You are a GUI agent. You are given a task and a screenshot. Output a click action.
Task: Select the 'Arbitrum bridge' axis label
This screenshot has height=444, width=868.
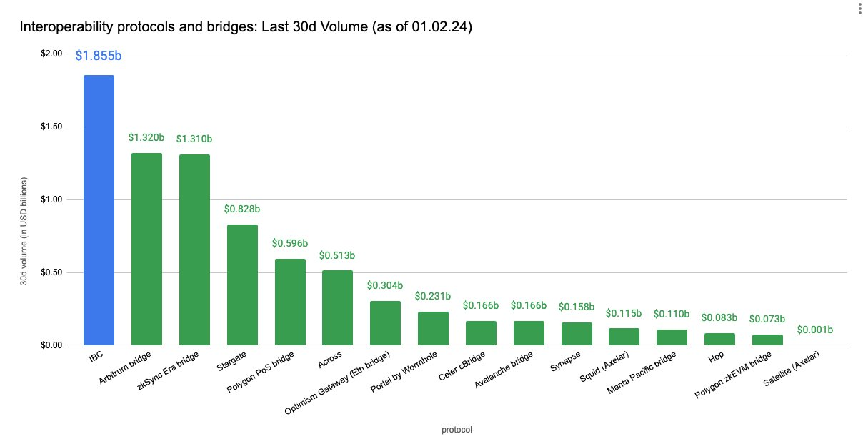click(124, 368)
